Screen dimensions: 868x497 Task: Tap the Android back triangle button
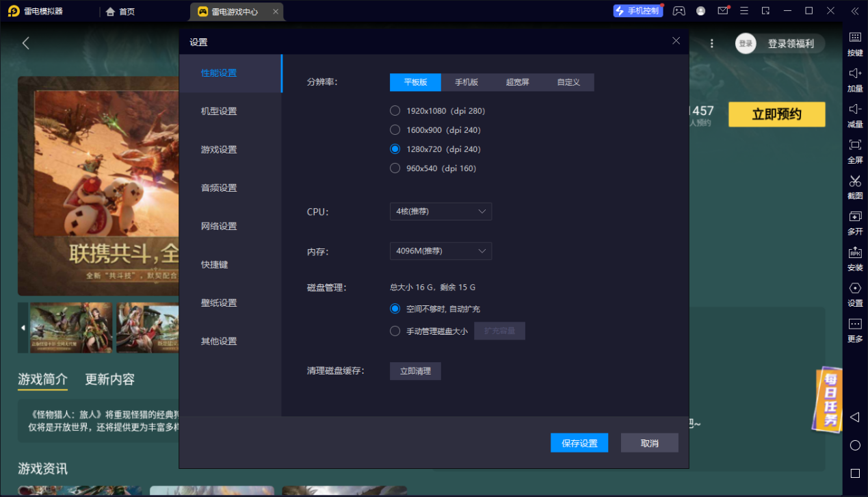click(855, 417)
